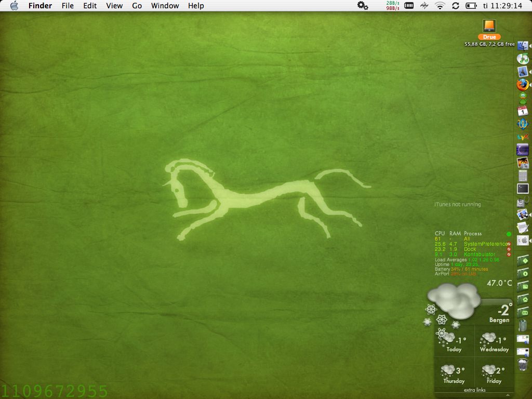Open the Help menu

pos(196,6)
